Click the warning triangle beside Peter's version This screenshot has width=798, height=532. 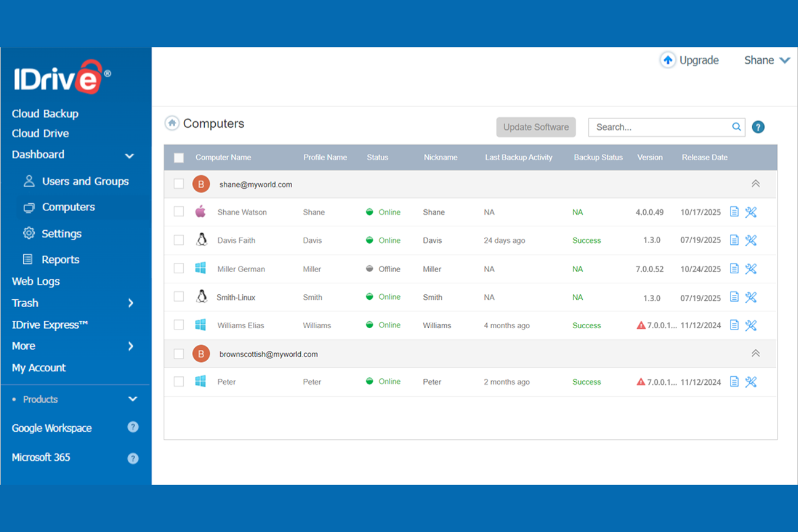[x=641, y=382]
